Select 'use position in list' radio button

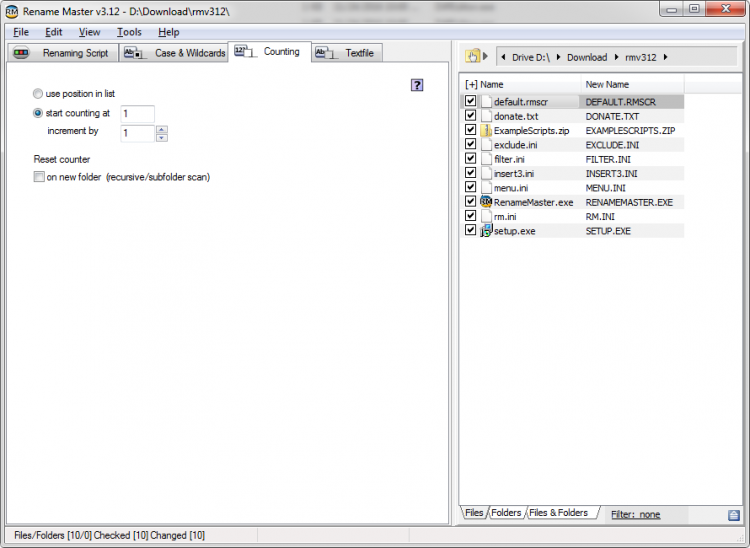tap(38, 93)
